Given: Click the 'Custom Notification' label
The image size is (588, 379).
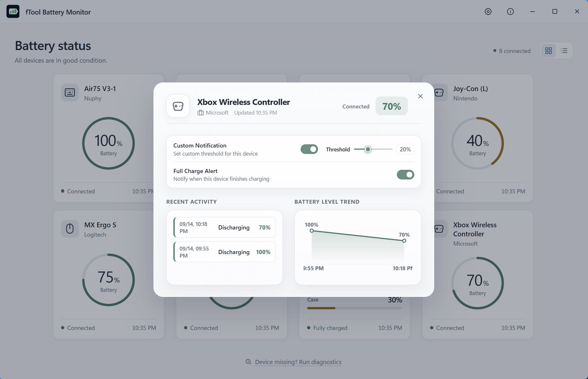Looking at the screenshot, I should point(200,145).
